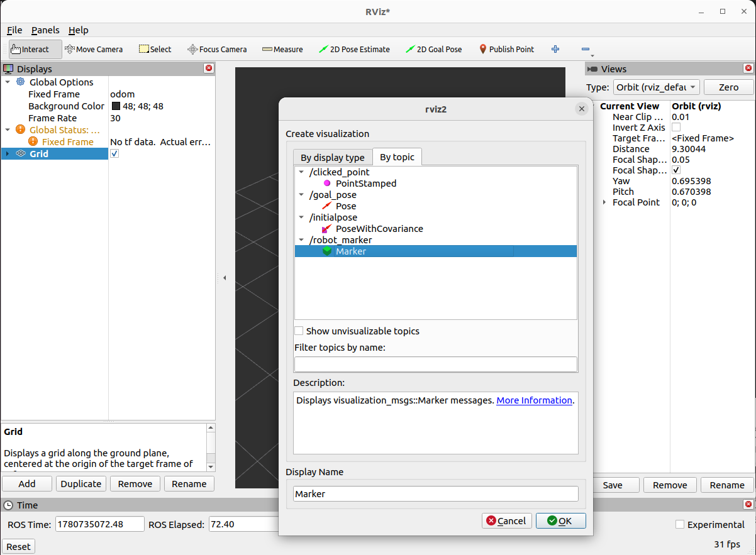Activate the Publish Point tool
This screenshot has height=555, width=756.
pos(507,49)
